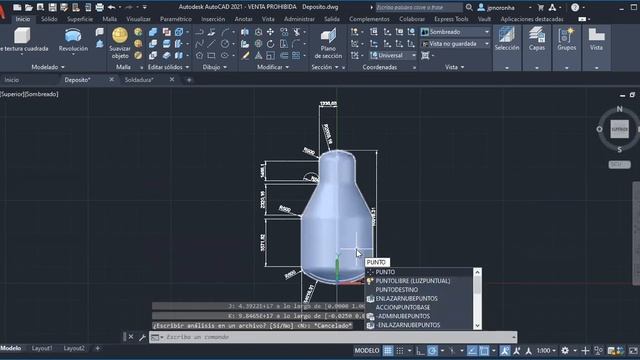
Task: Click the autocomplete list scroll down arrow
Action: pos(477,326)
